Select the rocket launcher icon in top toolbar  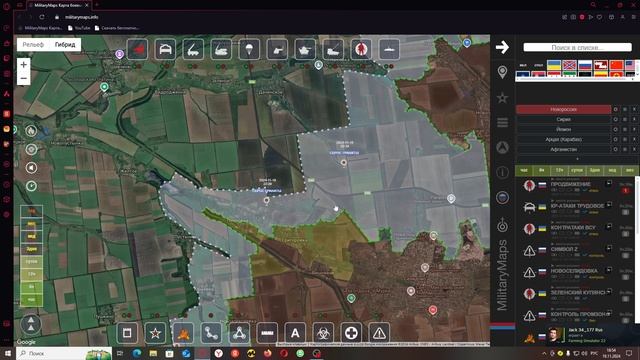tap(193, 49)
